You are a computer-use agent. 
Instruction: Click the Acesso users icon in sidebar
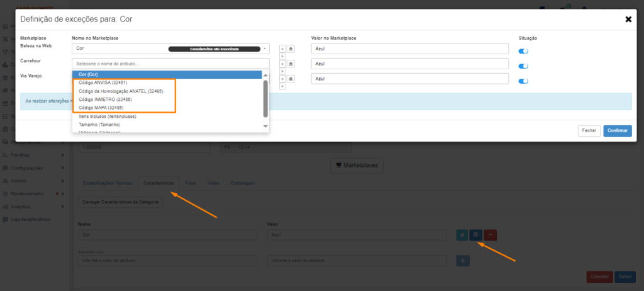coord(5,181)
